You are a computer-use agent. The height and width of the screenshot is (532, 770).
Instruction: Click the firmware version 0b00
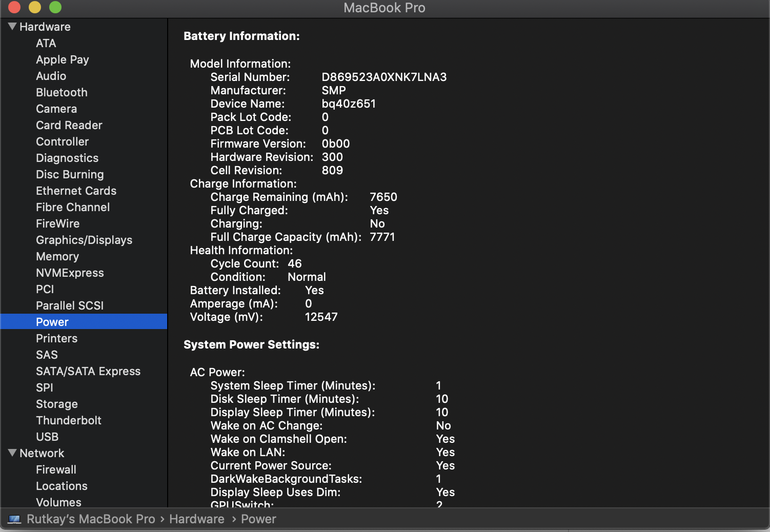coord(336,144)
